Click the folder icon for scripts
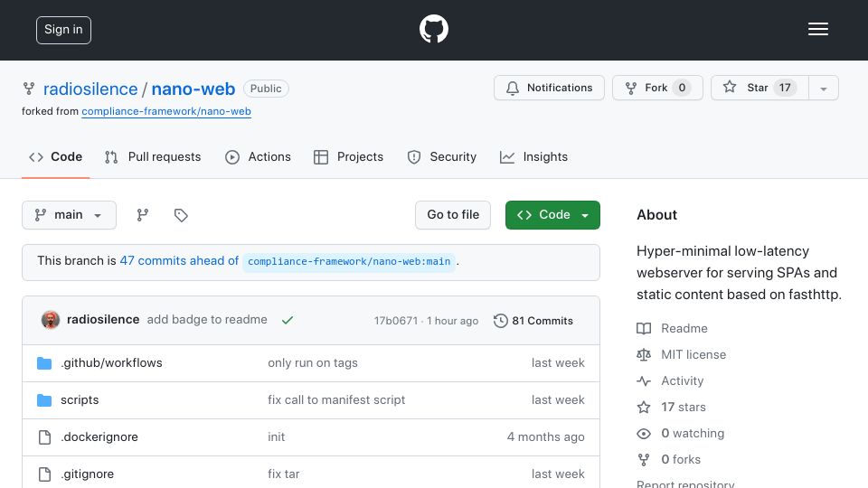Viewport: 868px width, 488px height. [x=44, y=400]
